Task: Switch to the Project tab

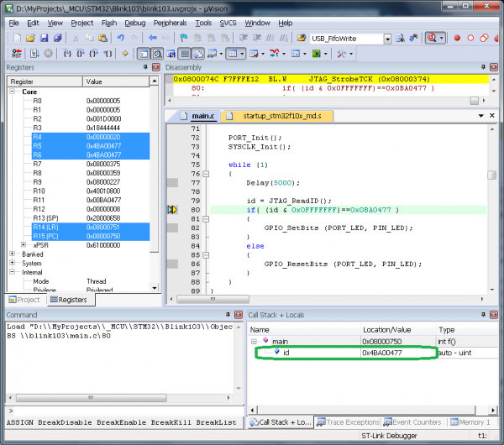Action: 25,300
